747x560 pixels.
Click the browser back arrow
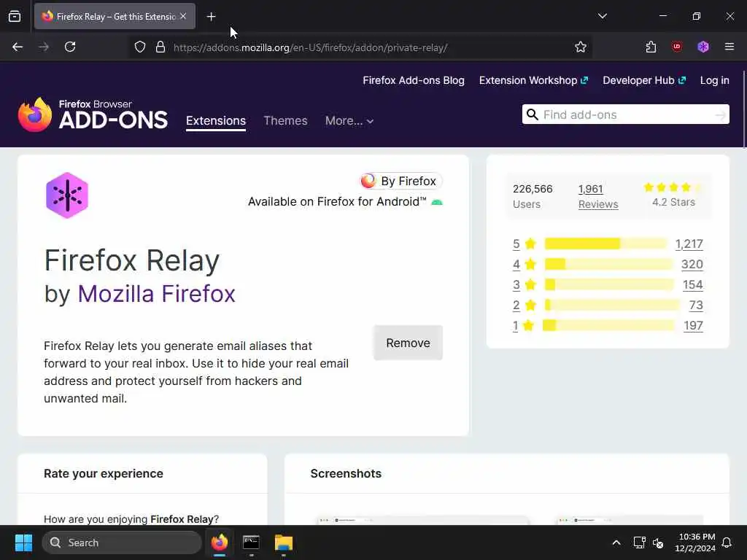18,47
